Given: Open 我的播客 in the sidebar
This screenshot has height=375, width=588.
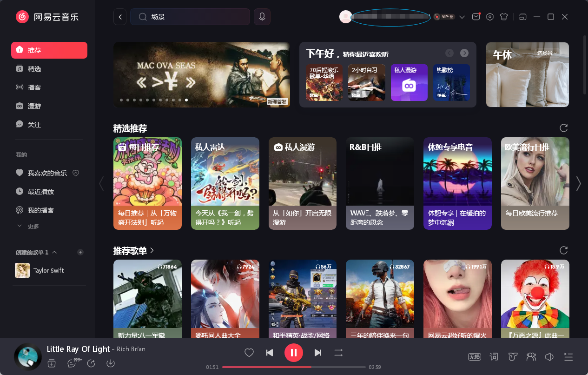Looking at the screenshot, I should [49, 210].
